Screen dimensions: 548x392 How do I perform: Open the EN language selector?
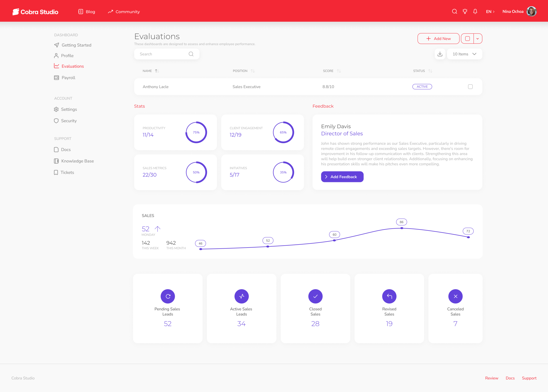490,12
